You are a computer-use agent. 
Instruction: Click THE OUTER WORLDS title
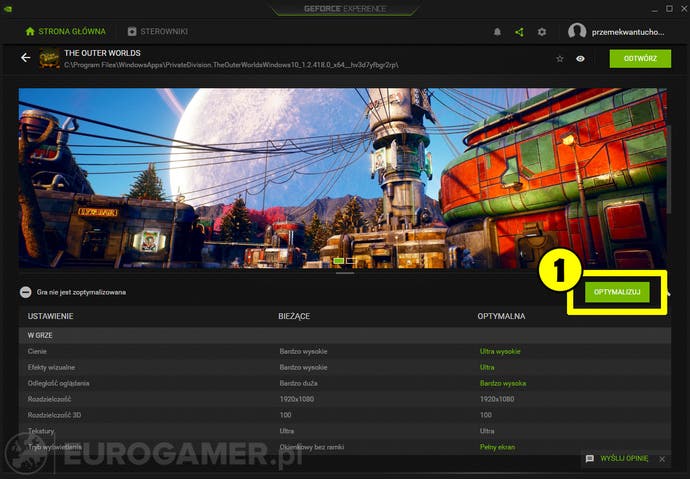(x=103, y=53)
